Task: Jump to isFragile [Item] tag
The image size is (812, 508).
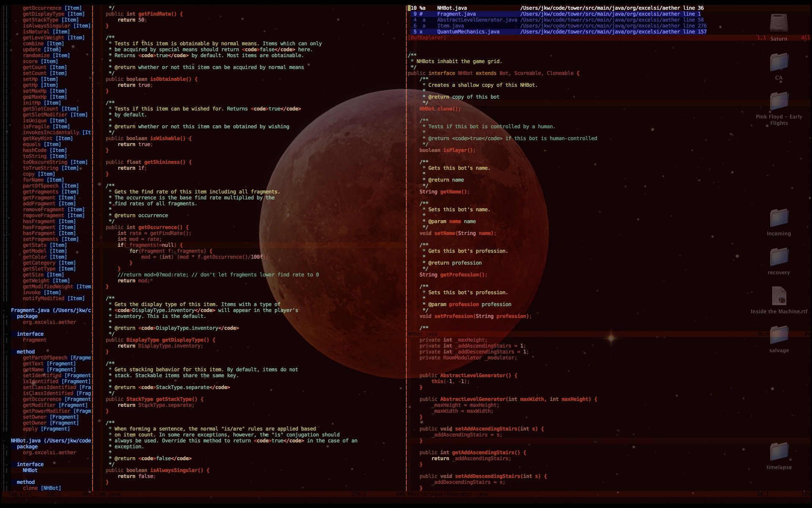Action: click(x=36, y=127)
